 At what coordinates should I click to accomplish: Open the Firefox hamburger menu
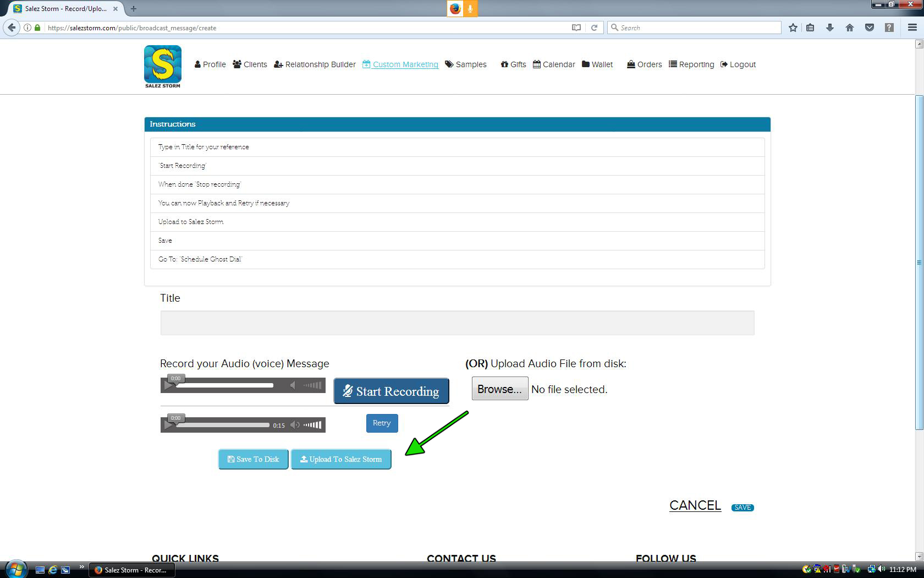(x=912, y=28)
